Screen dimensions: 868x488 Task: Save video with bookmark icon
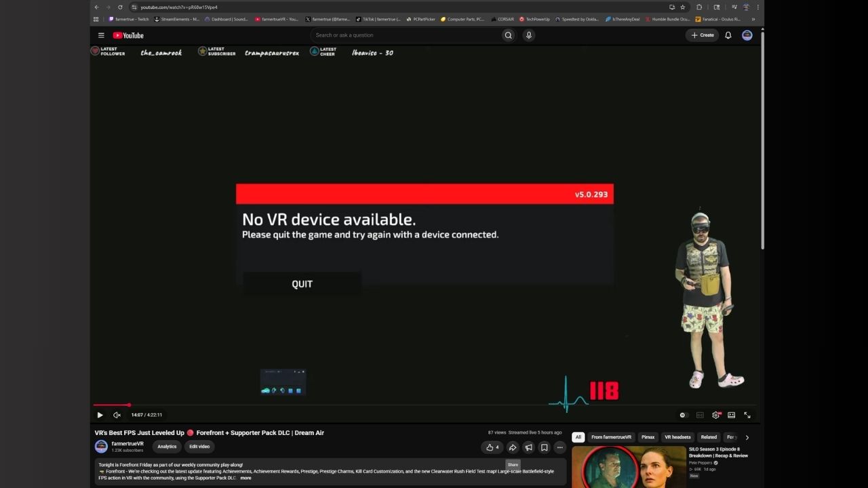pos(544,447)
